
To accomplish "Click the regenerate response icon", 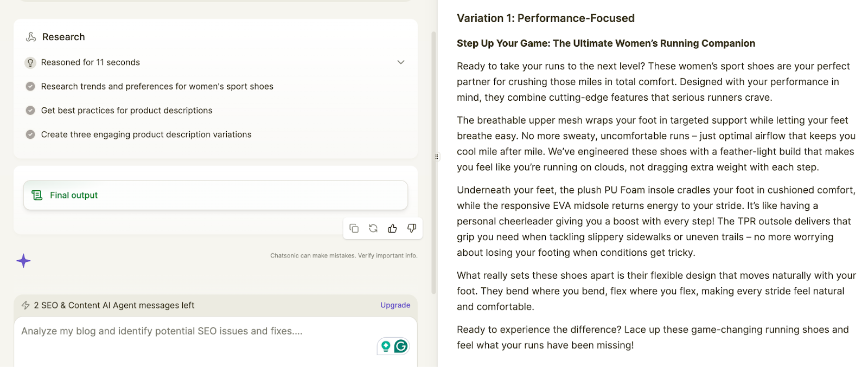I will (373, 228).
